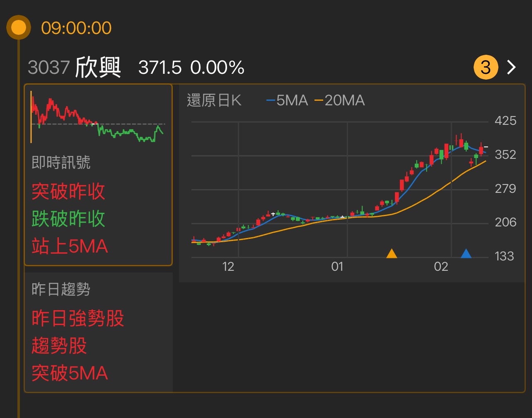Viewport: 532px width, 418px height.
Task: Expand details with the right chevron arrow
Action: coord(511,67)
